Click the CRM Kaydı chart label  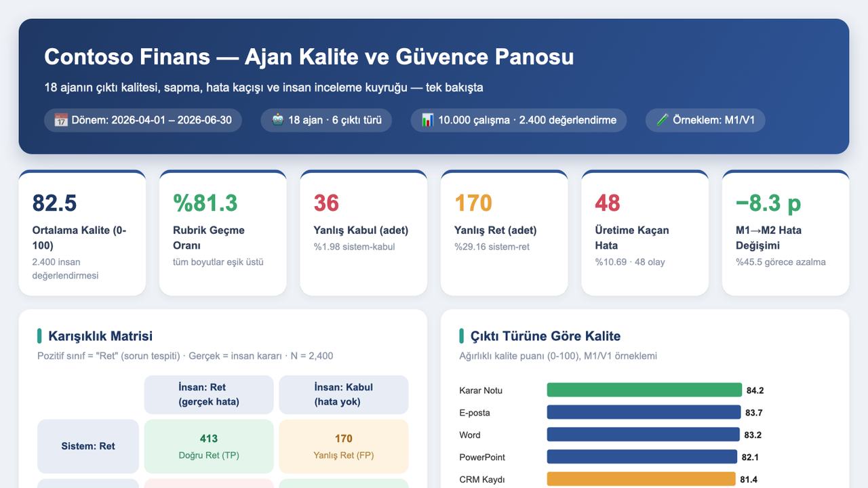coord(482,480)
